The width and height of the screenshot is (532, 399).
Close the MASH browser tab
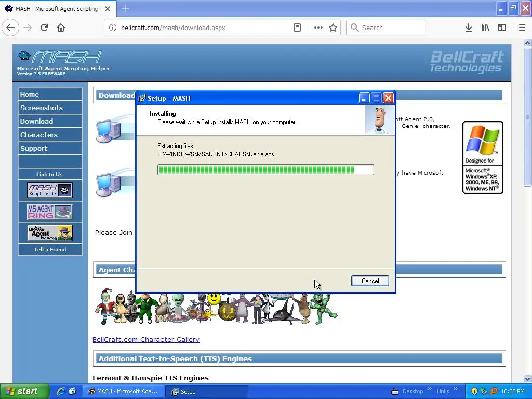[x=108, y=9]
